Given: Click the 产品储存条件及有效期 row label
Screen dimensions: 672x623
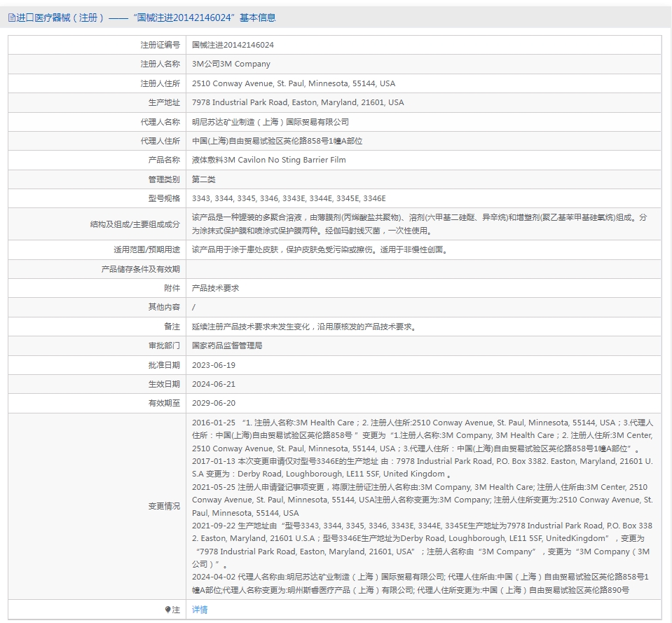Looking at the screenshot, I should (141, 269).
